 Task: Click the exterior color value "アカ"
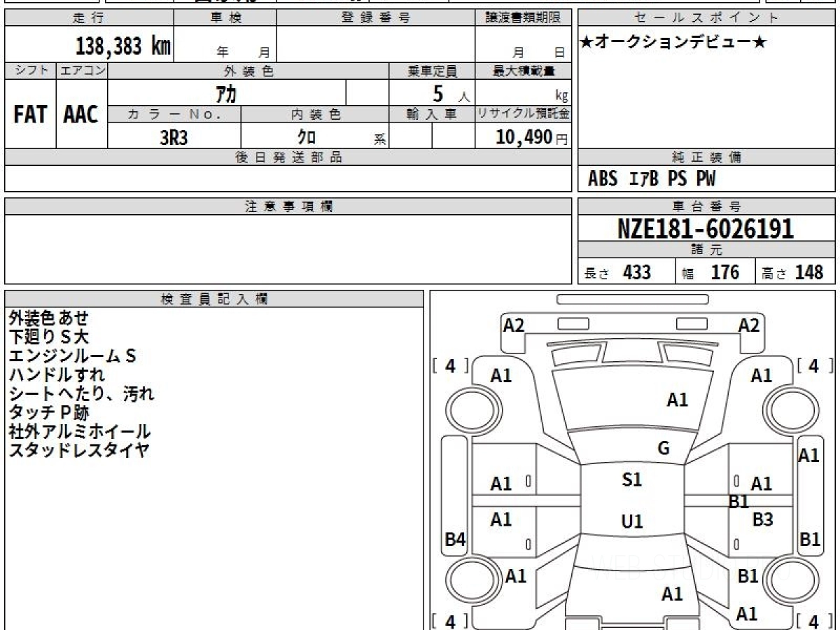click(x=226, y=92)
